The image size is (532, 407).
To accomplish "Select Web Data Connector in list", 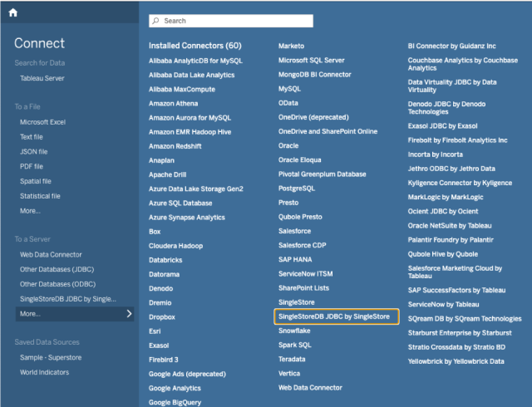I will 310,388.
